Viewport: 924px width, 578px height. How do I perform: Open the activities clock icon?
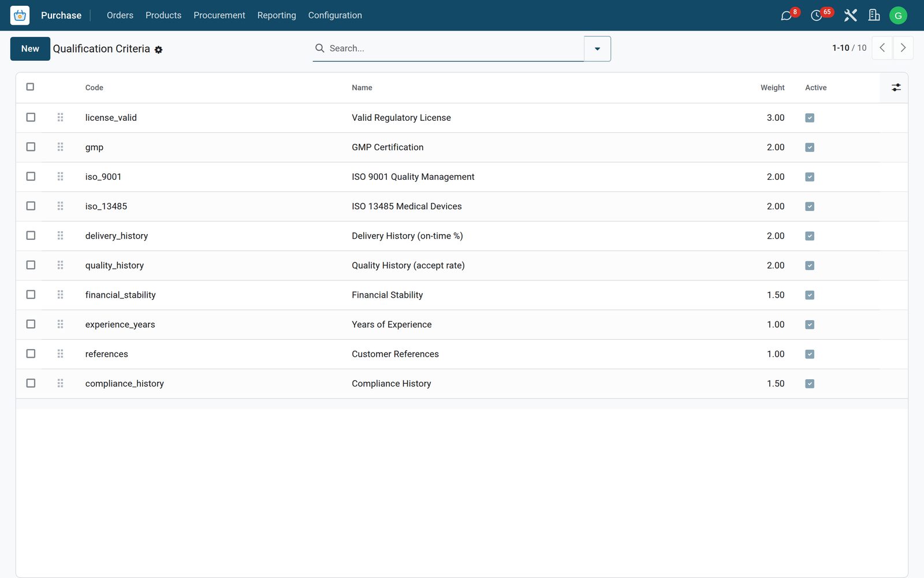[x=816, y=16]
